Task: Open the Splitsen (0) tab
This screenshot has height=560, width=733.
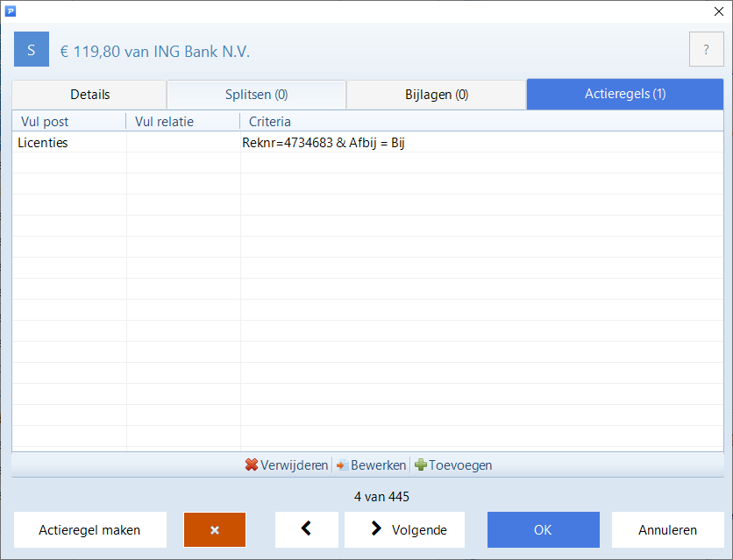Action: pyautogui.click(x=256, y=95)
